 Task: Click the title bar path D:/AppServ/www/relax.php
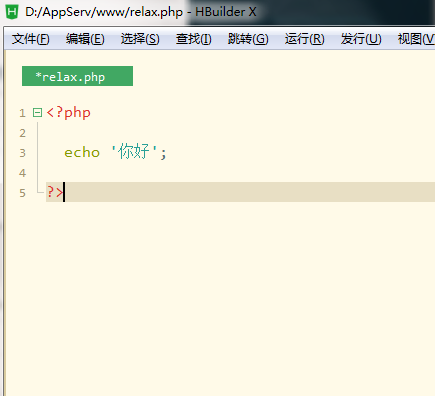pyautogui.click(x=104, y=12)
